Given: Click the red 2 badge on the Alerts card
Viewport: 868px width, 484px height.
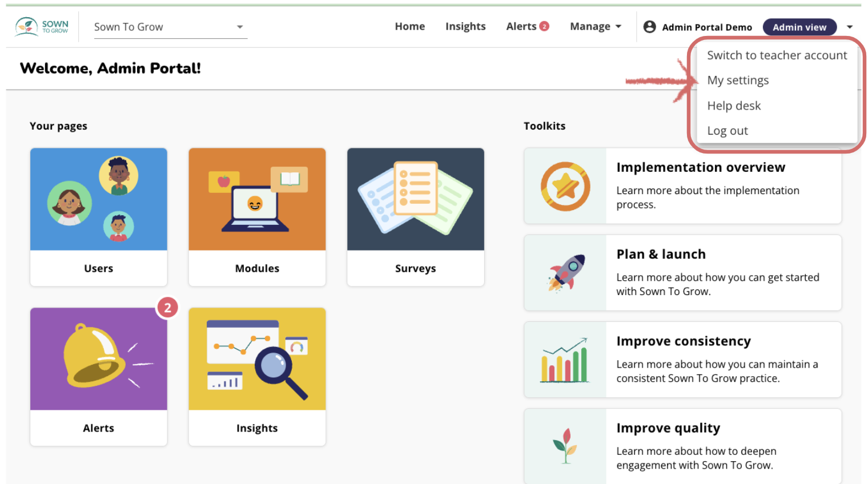Looking at the screenshot, I should coord(167,308).
